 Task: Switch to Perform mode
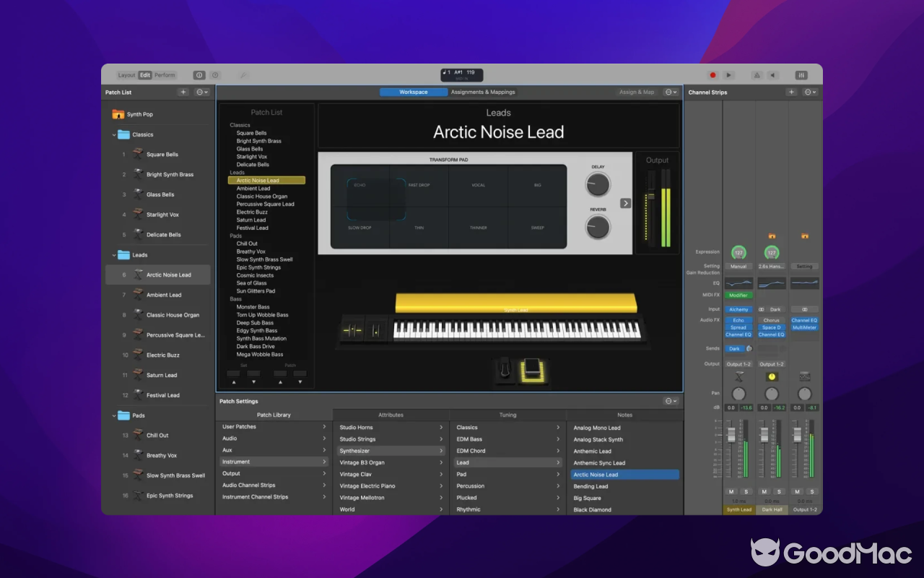(x=165, y=75)
